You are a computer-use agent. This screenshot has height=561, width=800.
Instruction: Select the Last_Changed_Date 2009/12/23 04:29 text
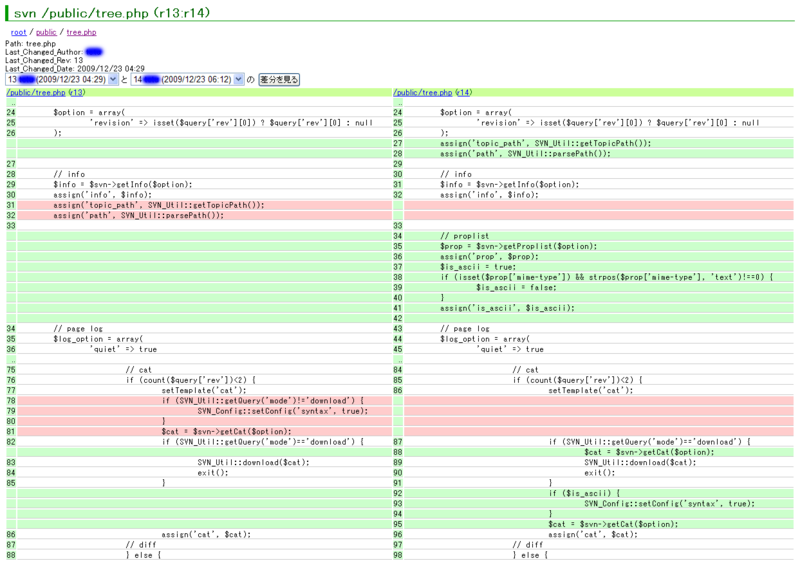click(75, 68)
